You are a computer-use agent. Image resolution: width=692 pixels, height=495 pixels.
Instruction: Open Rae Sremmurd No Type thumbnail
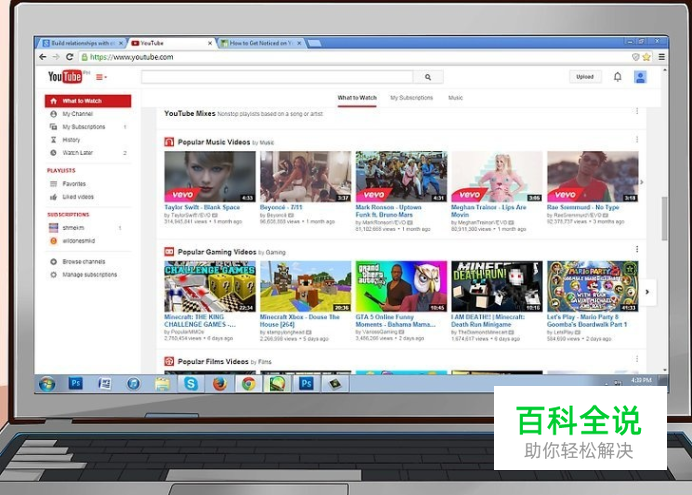pos(593,176)
